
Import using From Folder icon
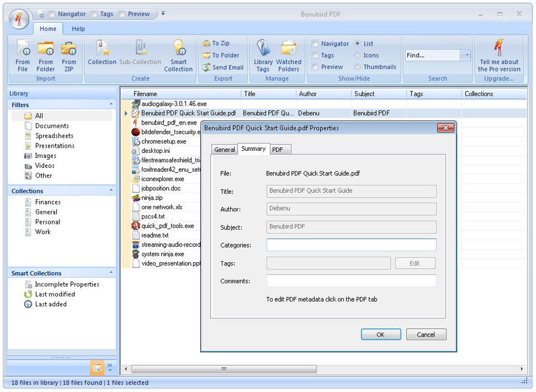pos(46,56)
